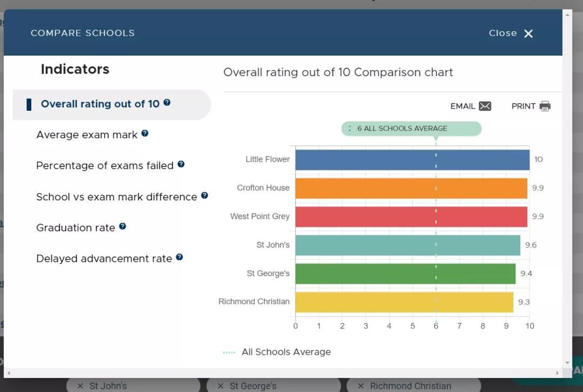Click the vertical scrollbar down arrow
Screen dimensions: 583x392
pos(567,363)
